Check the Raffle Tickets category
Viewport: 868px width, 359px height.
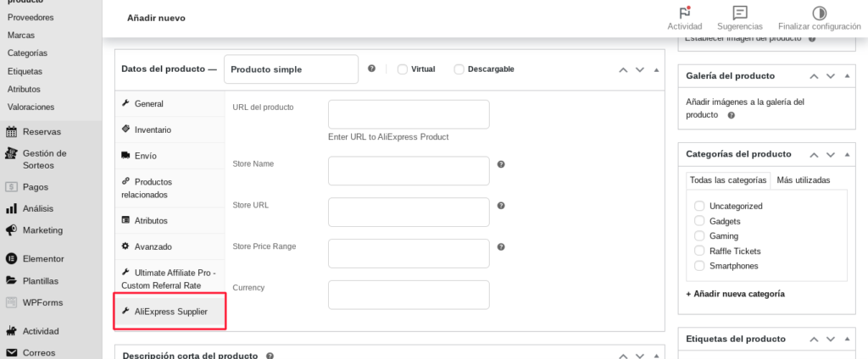coord(699,251)
